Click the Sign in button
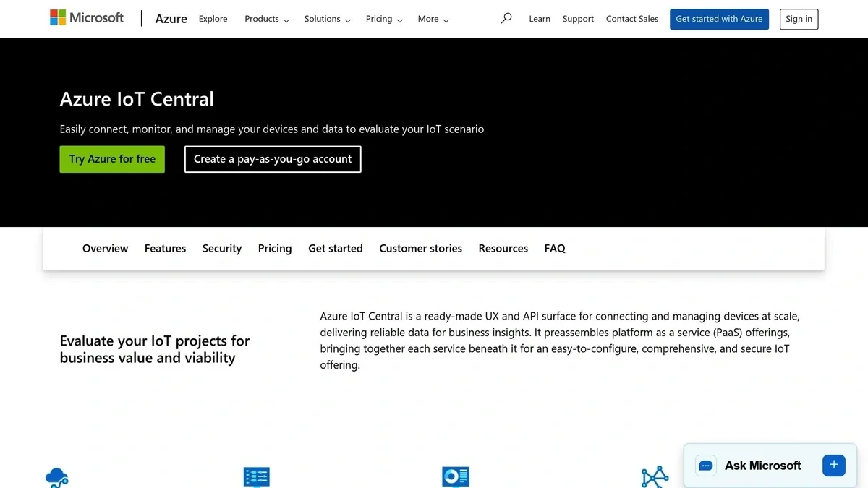 pos(799,19)
